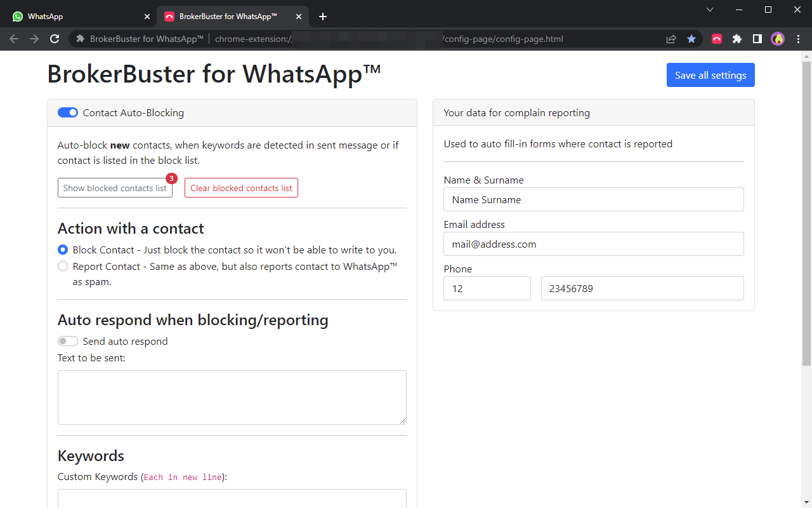Click the Save all settings button
Viewport: 812px width, 508px height.
710,75
